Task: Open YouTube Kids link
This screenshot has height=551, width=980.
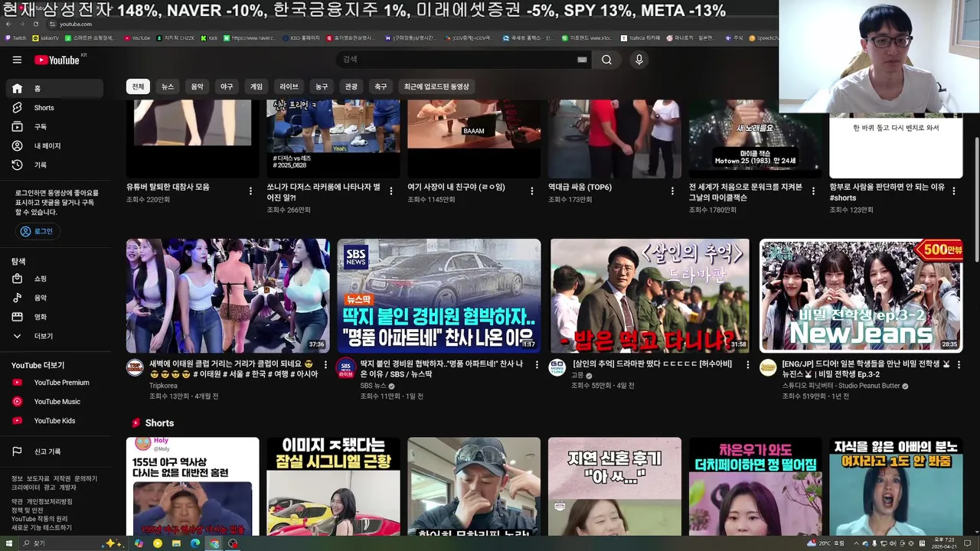Action: point(54,421)
